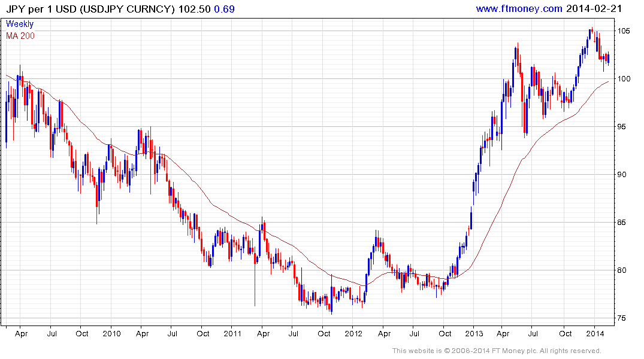
Task: Click the FT Money copyright notice
Action: (x=497, y=351)
